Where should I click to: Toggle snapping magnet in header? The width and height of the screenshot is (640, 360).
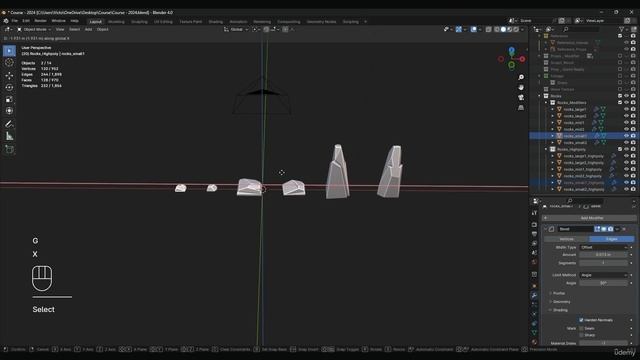coord(266,29)
